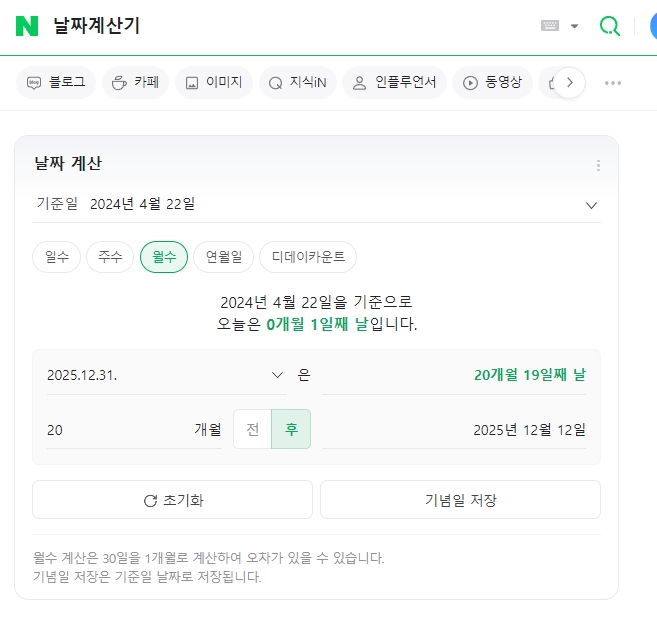Screen dimensions: 657x626
Task: Switch to the 이미지 tab
Action: click(x=214, y=83)
